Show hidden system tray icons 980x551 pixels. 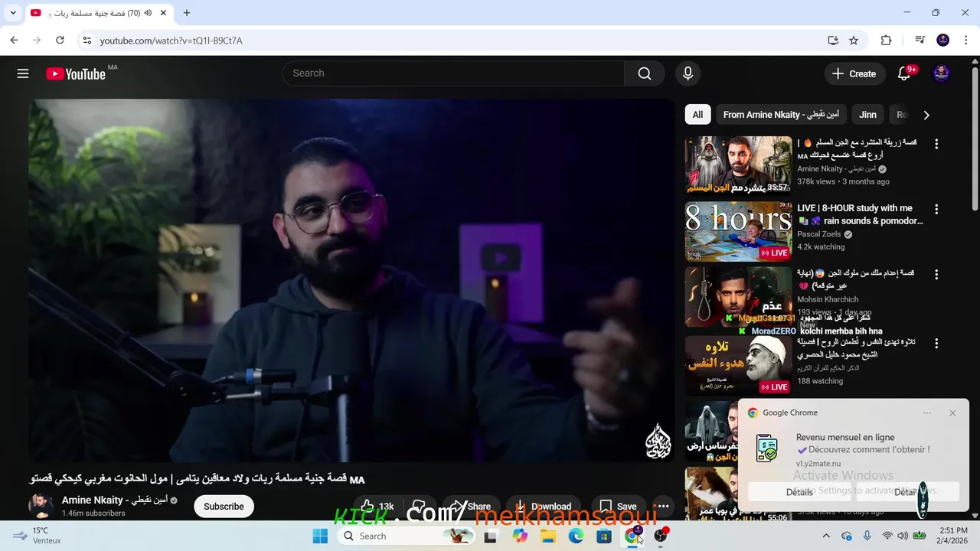pyautogui.click(x=825, y=536)
